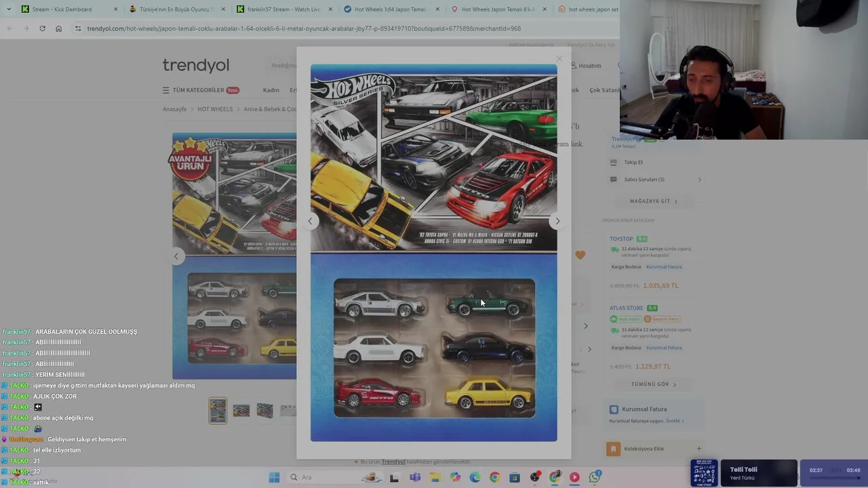
Task: Open TOYSTOP seller link
Action: [x=621, y=239]
